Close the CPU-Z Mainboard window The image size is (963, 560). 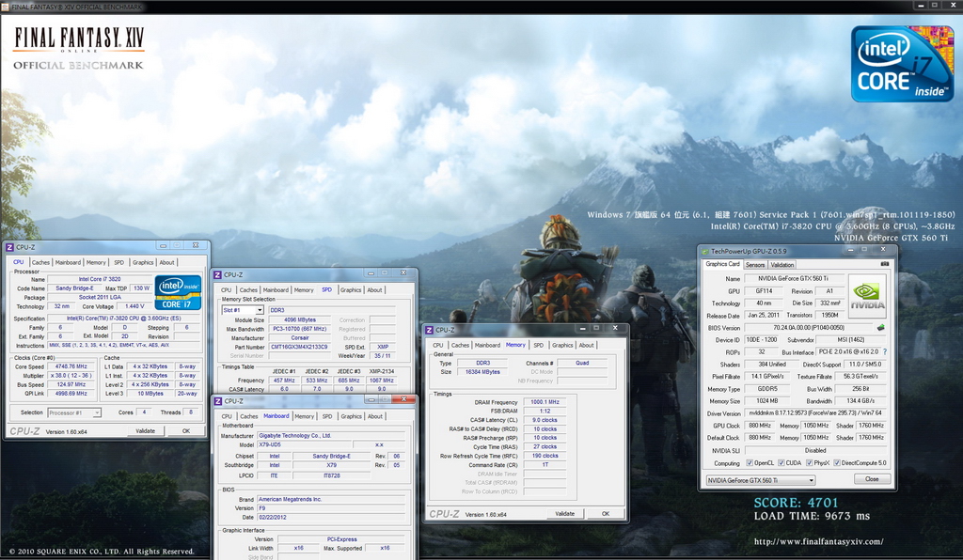tap(403, 399)
